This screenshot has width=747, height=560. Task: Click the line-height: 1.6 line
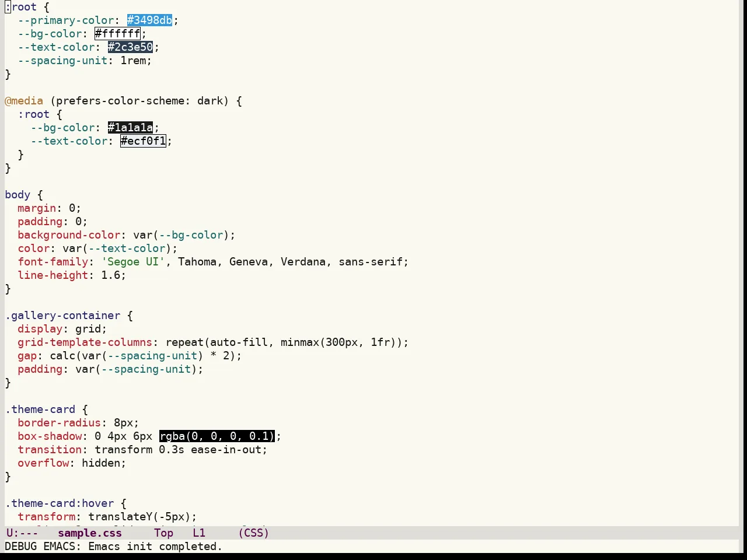click(x=72, y=275)
